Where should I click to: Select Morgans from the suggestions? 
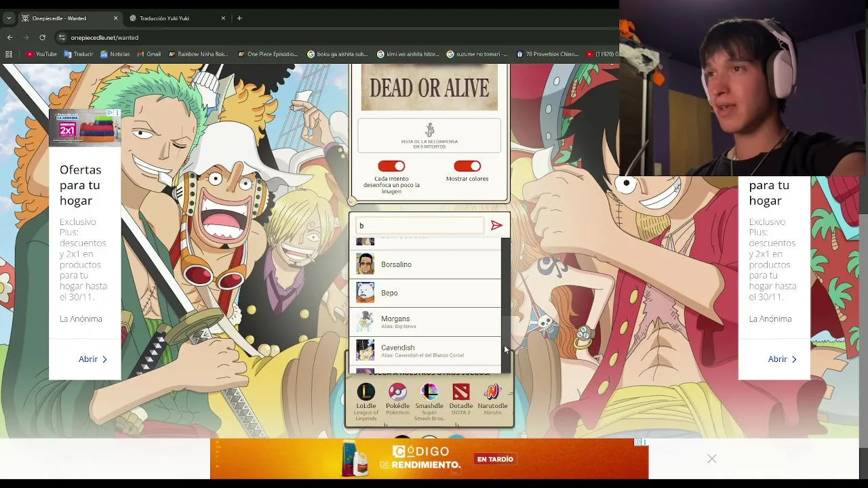tap(425, 322)
